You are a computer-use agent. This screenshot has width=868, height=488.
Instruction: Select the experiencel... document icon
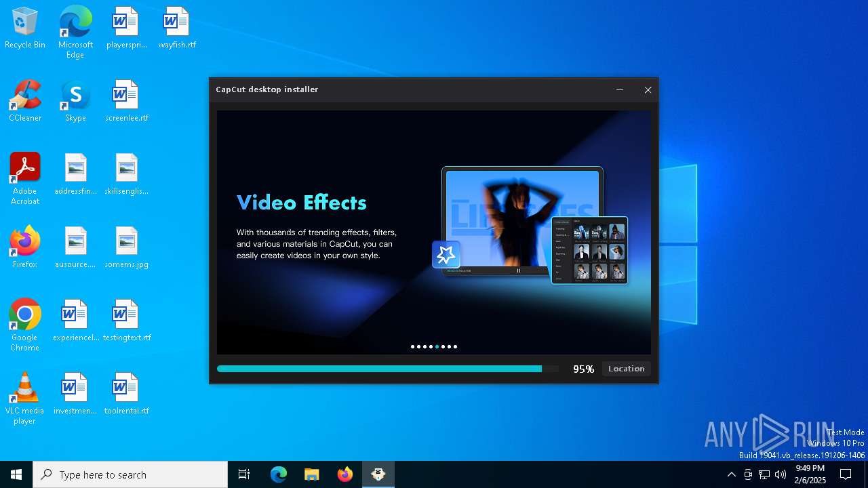[x=75, y=321]
